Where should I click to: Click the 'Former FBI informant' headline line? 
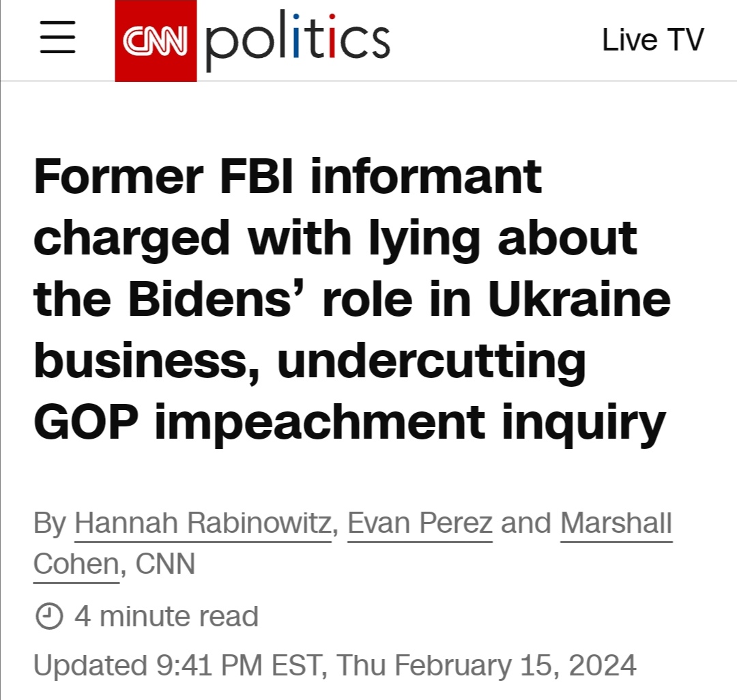pos(288,176)
